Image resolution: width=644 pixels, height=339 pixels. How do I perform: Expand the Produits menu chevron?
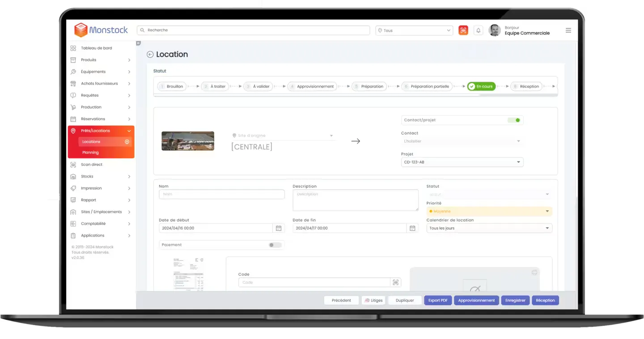pos(129,60)
